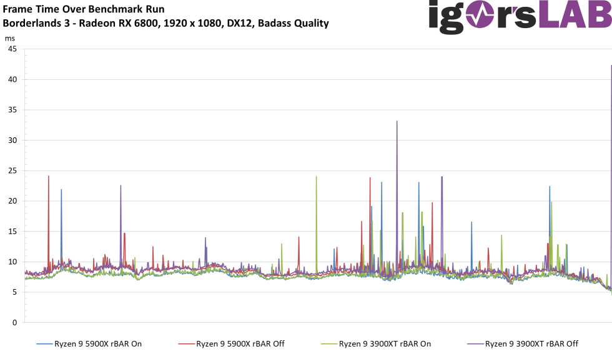Click the tallest purple spike near 33 ms
Screen dimensions: 612x364
pos(397,195)
